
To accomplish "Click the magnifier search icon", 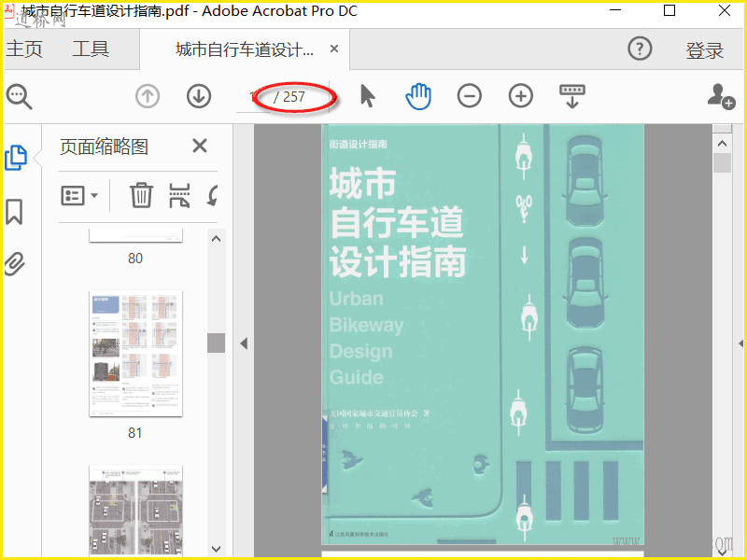I will [x=19, y=97].
